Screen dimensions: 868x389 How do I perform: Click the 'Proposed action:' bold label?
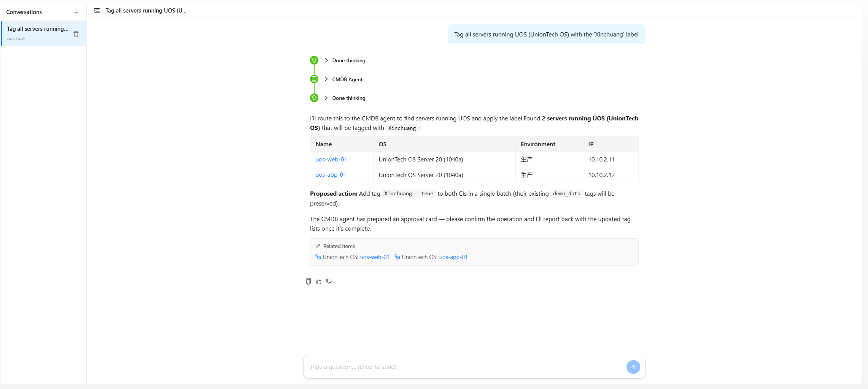click(334, 194)
